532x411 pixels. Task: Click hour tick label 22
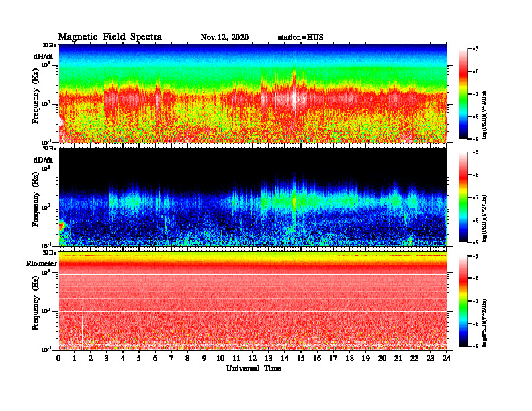[x=414, y=358]
